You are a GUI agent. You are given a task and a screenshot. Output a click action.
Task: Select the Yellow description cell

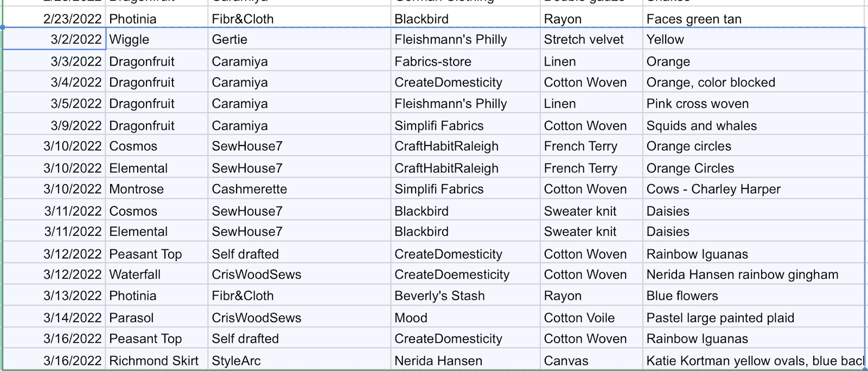point(754,39)
